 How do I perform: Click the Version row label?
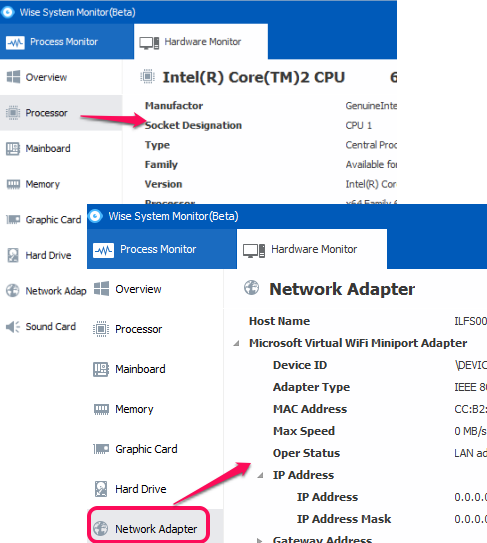[x=163, y=184]
